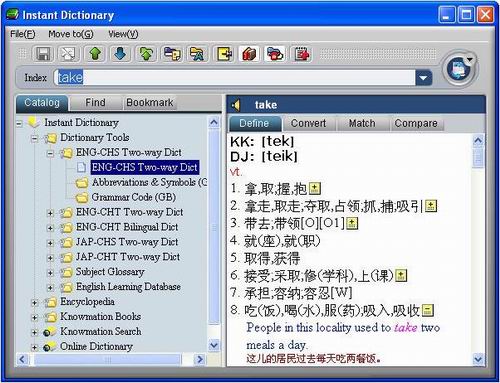Viewport: 500px width, 383px height.
Task: Toggle the expand box after definition 6
Action: point(401,275)
